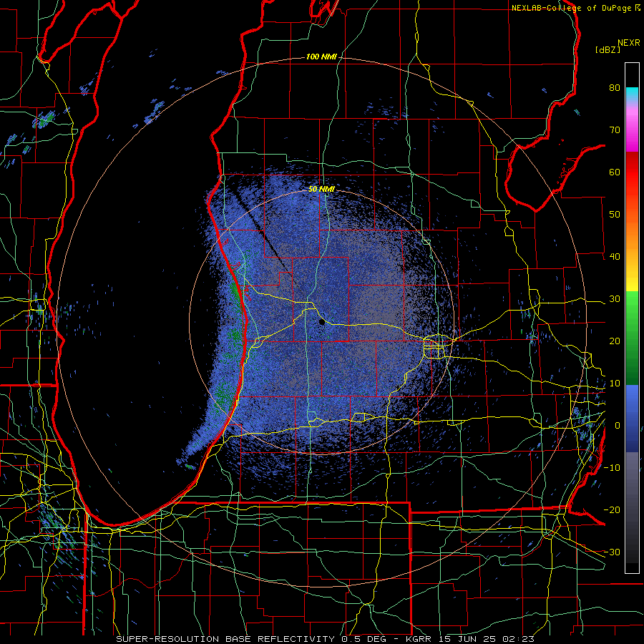644x644 pixels.
Task: Click the blue band of the reflectivity color bar
Action: [x=632, y=419]
